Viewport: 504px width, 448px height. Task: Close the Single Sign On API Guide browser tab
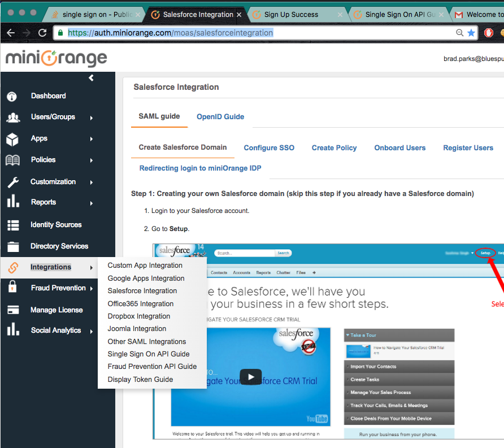pyautogui.click(x=441, y=15)
